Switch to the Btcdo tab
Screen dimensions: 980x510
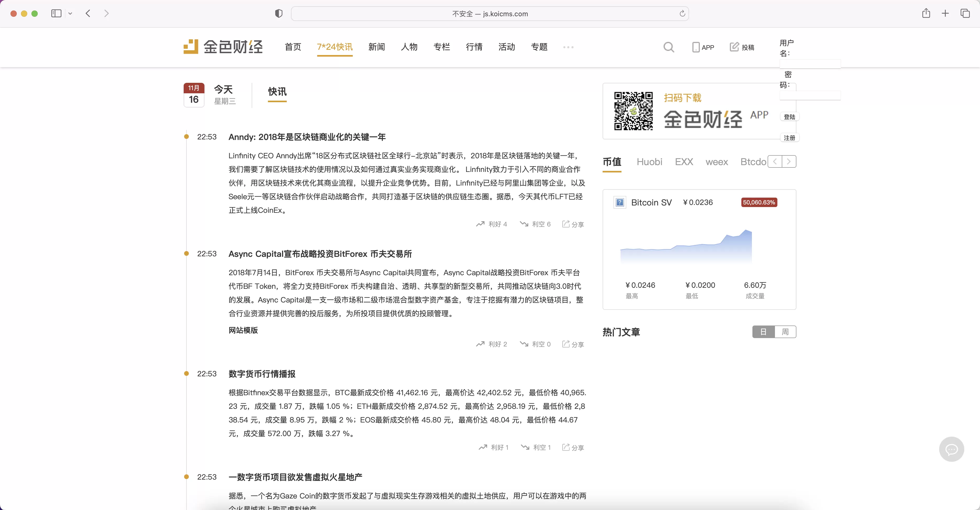[753, 162]
